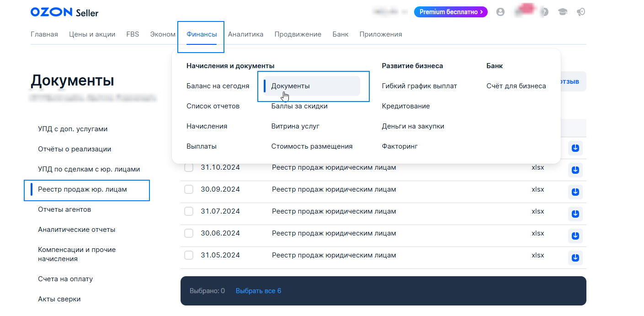644x316 pixels.
Task: Click the Premium бесплатно button
Action: (451, 12)
